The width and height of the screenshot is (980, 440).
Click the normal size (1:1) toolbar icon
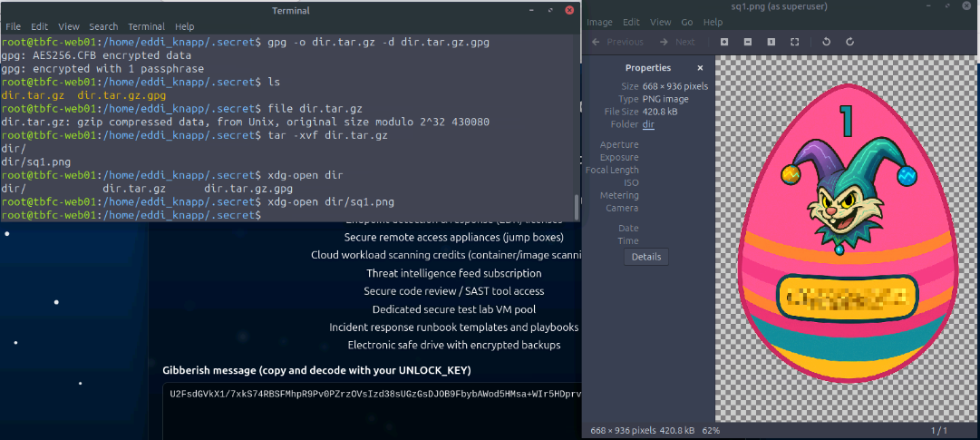(x=771, y=42)
